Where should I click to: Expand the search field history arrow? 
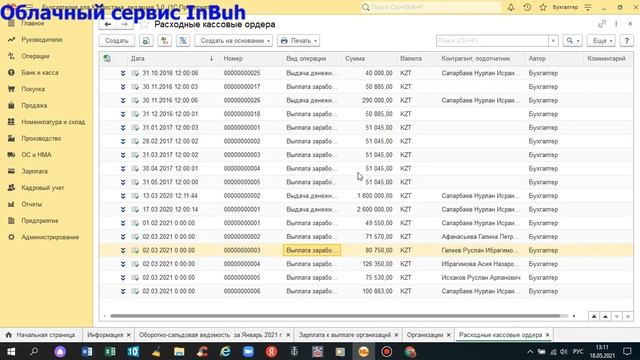tap(553, 41)
